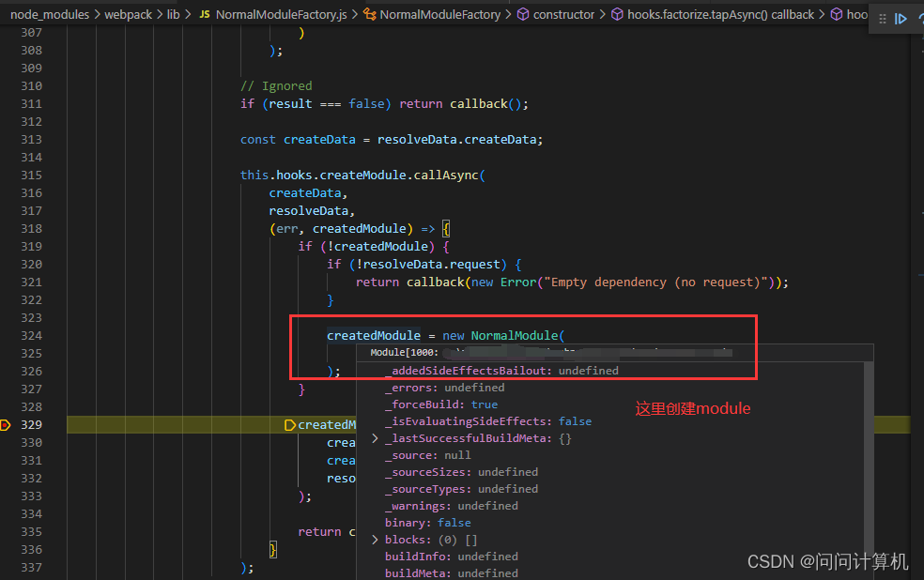Image resolution: width=924 pixels, height=580 pixels.
Task: Open webpack breadcrumb folder
Action: (128, 14)
